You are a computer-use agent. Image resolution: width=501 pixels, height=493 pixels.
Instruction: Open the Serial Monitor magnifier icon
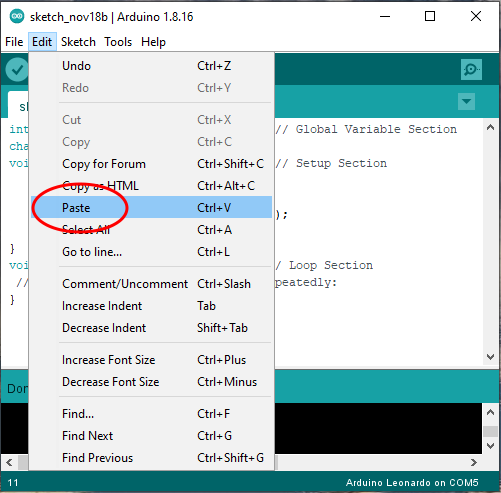[471, 69]
